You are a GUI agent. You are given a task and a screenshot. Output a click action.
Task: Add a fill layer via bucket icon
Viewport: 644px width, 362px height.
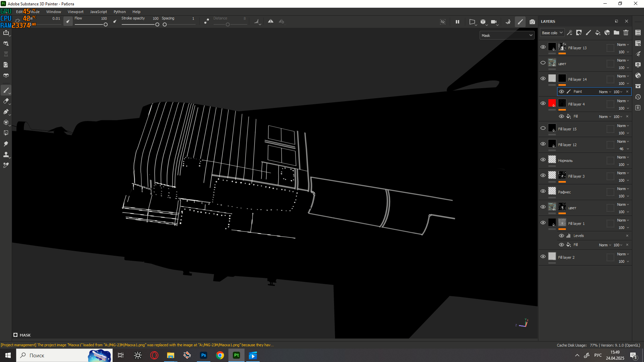tap(598, 33)
